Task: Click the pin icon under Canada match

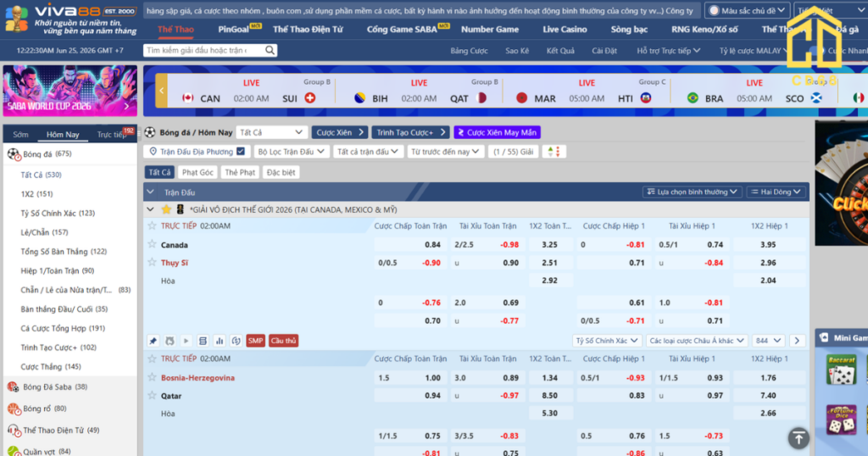Action: pyautogui.click(x=153, y=341)
